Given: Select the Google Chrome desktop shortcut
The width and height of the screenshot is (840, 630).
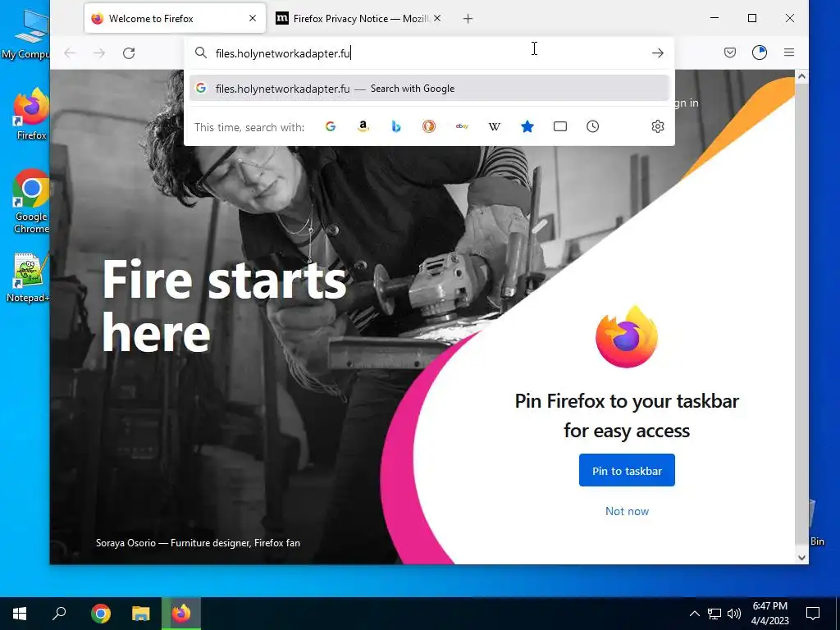Looking at the screenshot, I should (31, 202).
